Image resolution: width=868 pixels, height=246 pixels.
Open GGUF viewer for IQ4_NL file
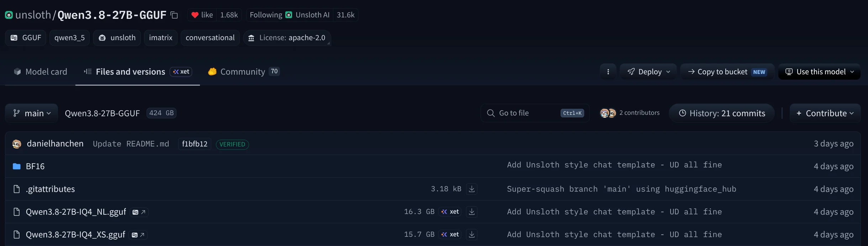(139, 212)
